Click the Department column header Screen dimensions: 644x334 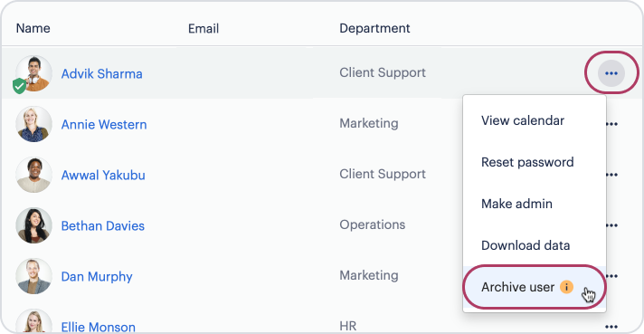tap(374, 28)
